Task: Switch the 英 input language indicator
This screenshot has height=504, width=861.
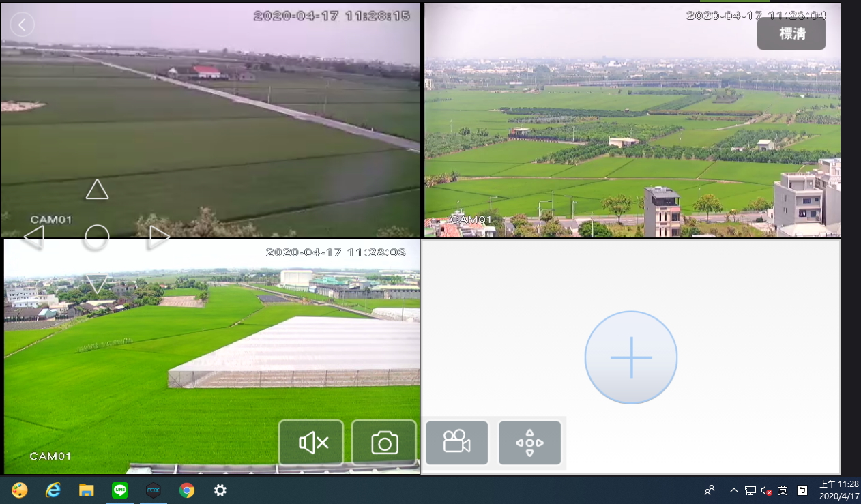Action: coord(783,490)
